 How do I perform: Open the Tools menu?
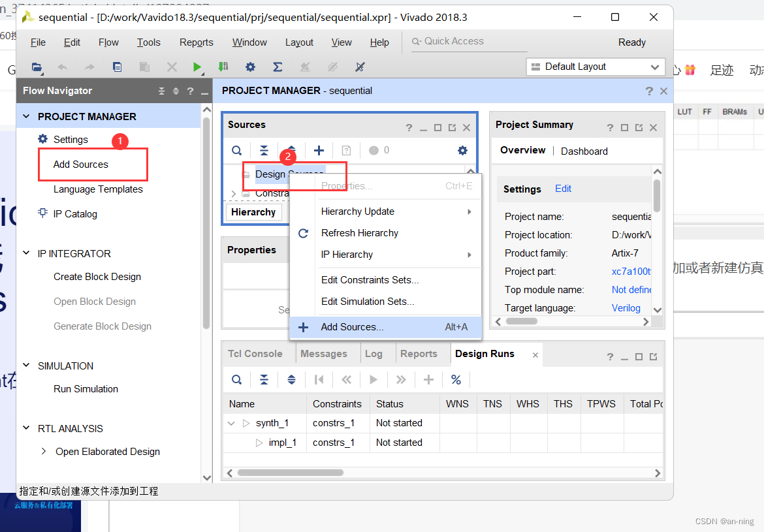point(149,42)
